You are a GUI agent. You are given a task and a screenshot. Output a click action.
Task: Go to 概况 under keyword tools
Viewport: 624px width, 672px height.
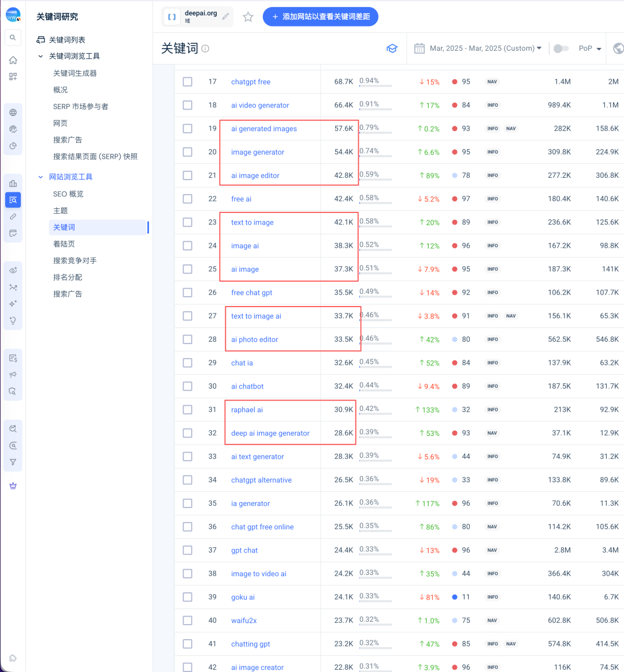(x=61, y=90)
